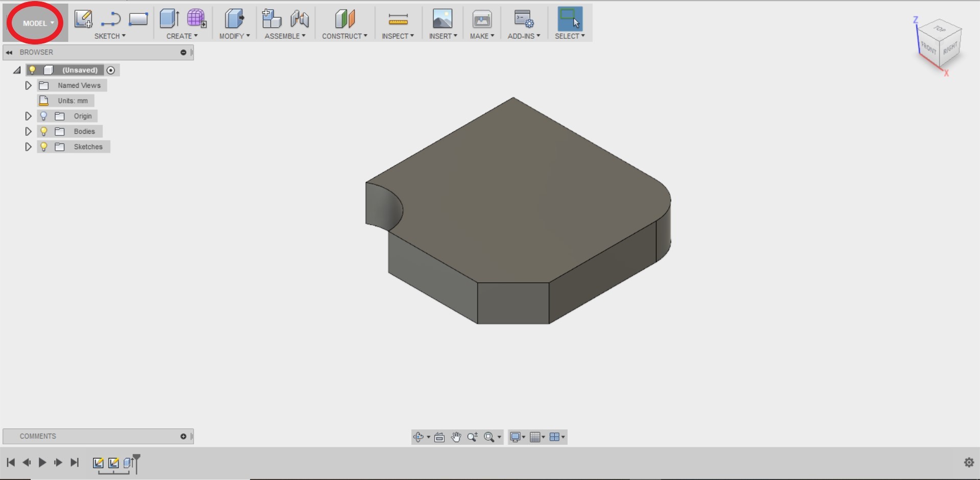Open the COMMENTS panel
980x480 pixels.
[x=38, y=436]
